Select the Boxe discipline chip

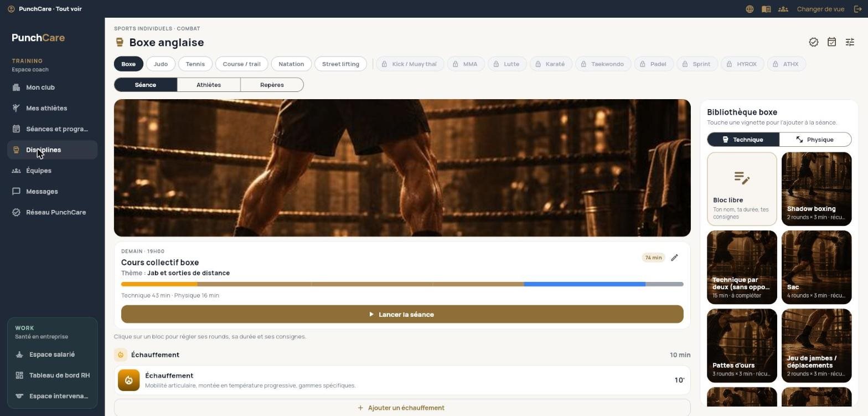coord(128,64)
